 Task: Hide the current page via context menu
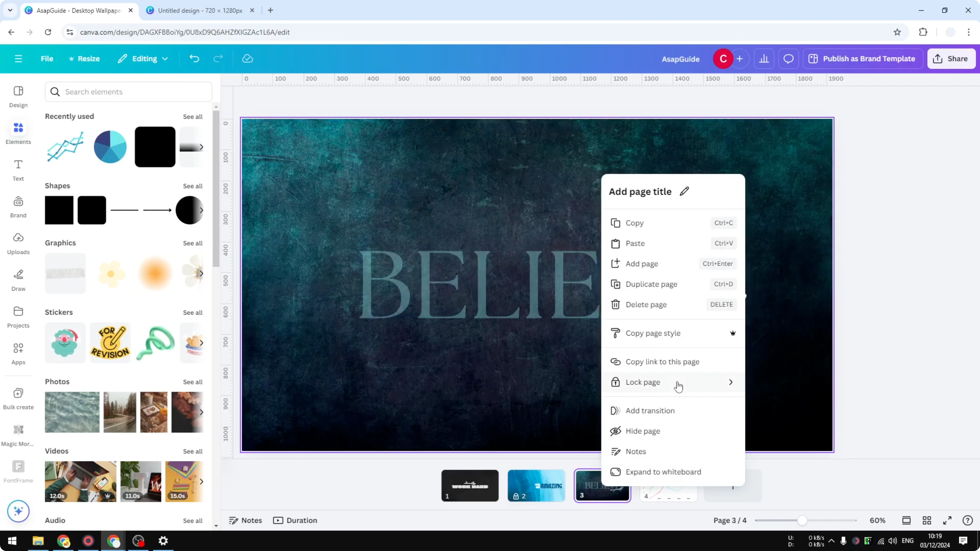[x=643, y=431]
